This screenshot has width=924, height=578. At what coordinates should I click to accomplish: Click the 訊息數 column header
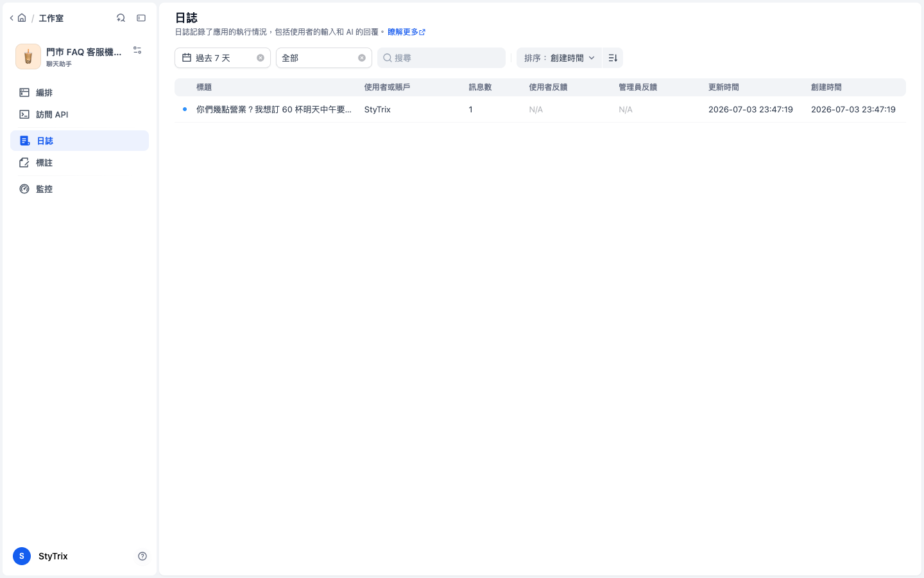480,87
